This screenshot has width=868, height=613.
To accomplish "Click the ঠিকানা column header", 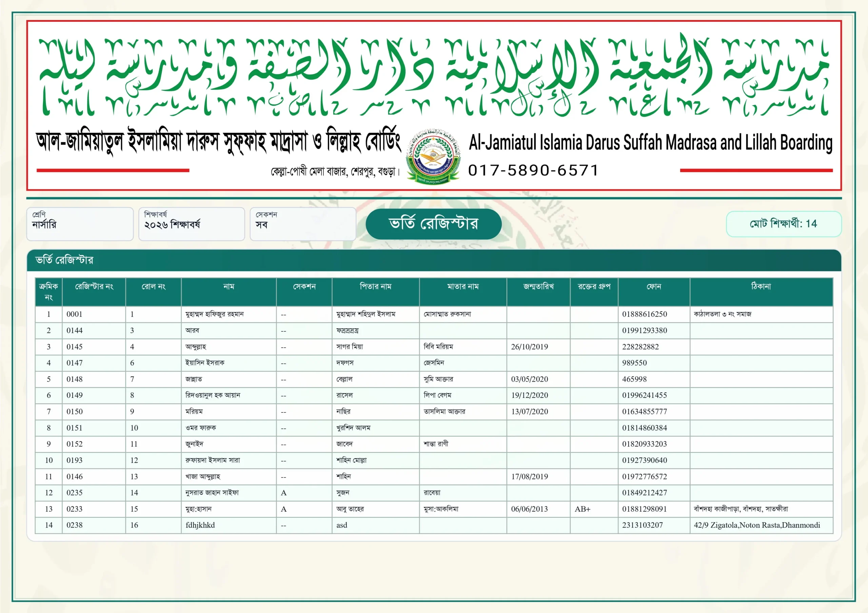I will click(x=762, y=292).
